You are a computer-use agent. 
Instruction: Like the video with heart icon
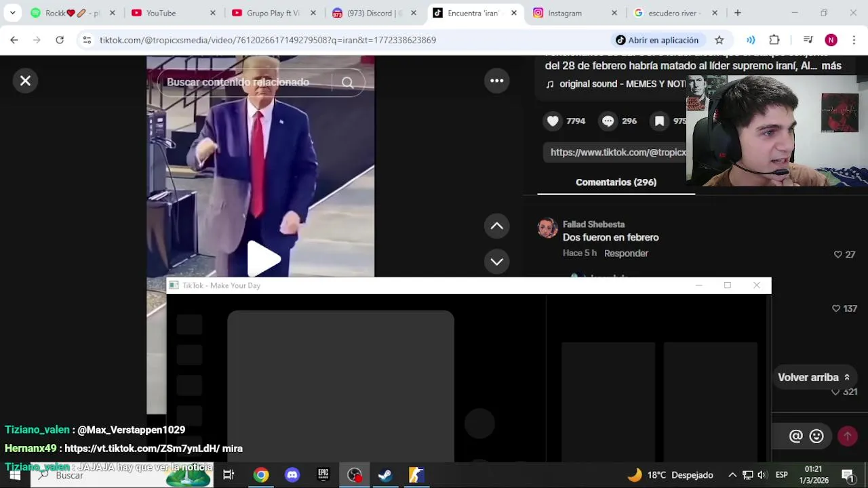point(553,121)
